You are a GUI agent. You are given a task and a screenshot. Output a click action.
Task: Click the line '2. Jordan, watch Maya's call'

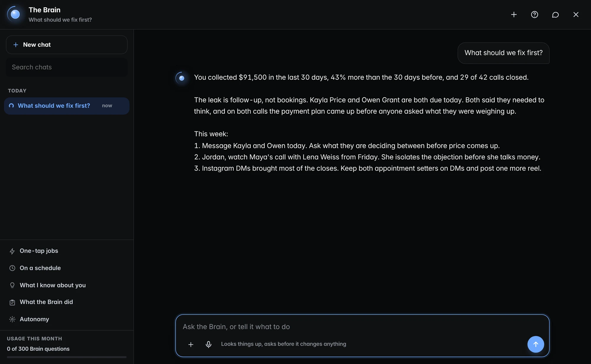tap(367, 157)
